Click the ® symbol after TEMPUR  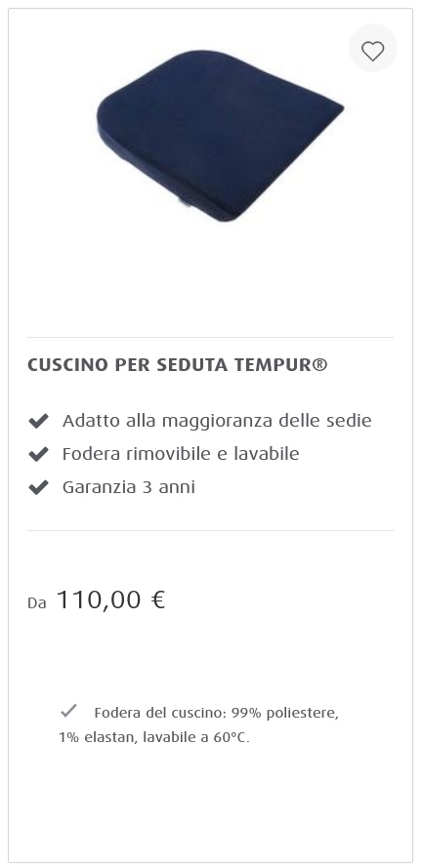point(319,365)
